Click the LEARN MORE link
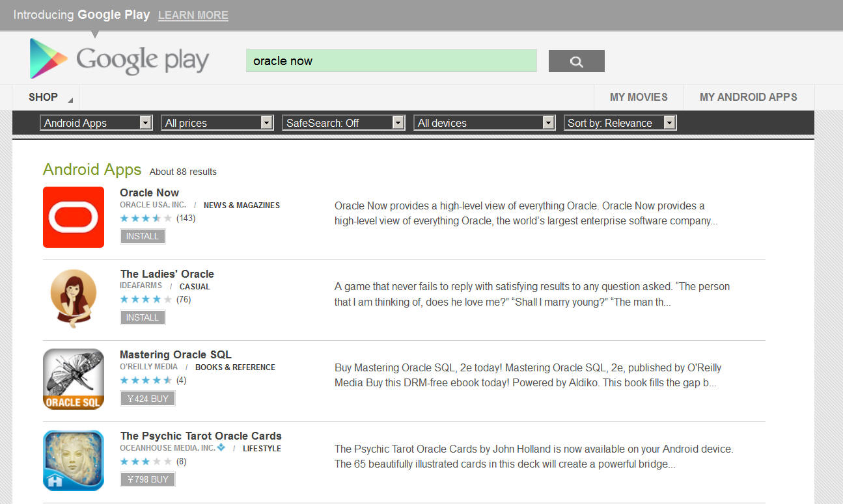This screenshot has width=843, height=504. (193, 14)
